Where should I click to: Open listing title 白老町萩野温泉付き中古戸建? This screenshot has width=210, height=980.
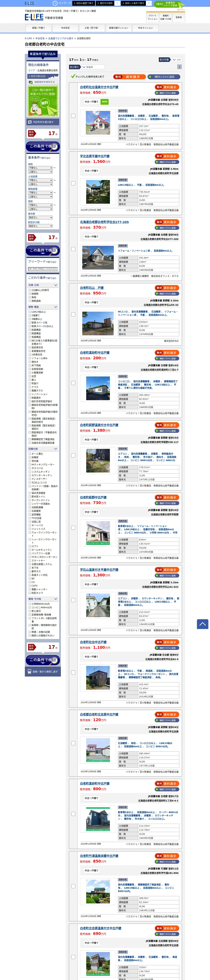pos(99,425)
